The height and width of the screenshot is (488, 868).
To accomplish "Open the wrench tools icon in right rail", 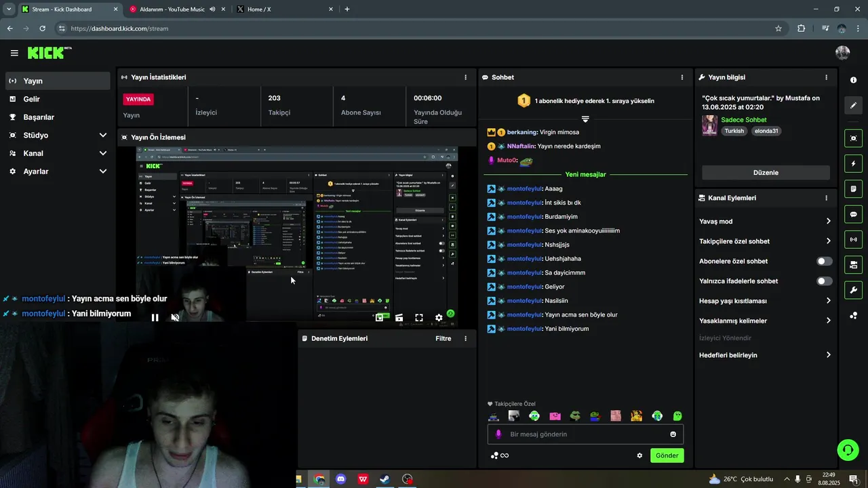I will 853,290.
